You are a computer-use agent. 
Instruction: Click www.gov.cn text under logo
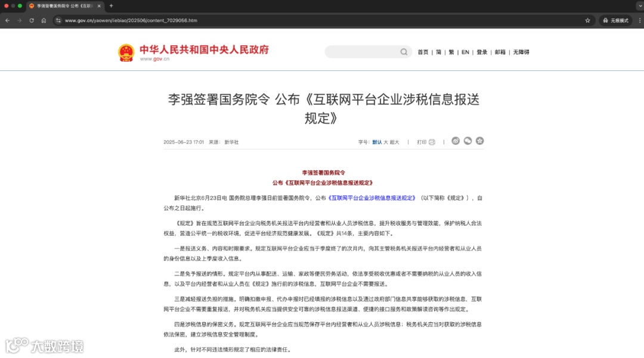[x=154, y=59]
